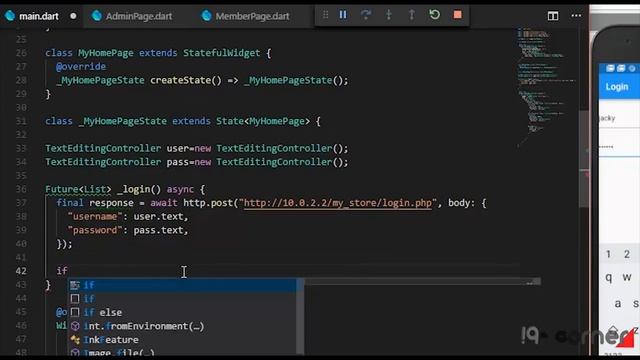Click the debug Step Over button

(366, 15)
